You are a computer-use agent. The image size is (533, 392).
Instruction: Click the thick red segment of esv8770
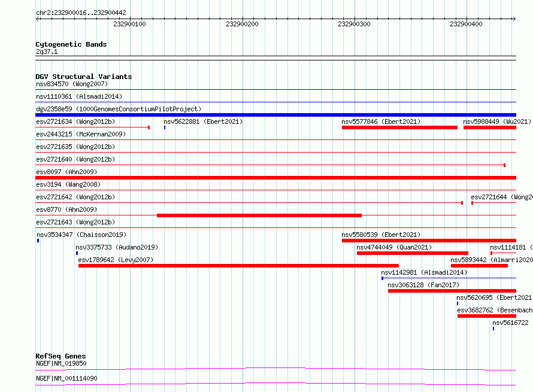click(x=259, y=215)
